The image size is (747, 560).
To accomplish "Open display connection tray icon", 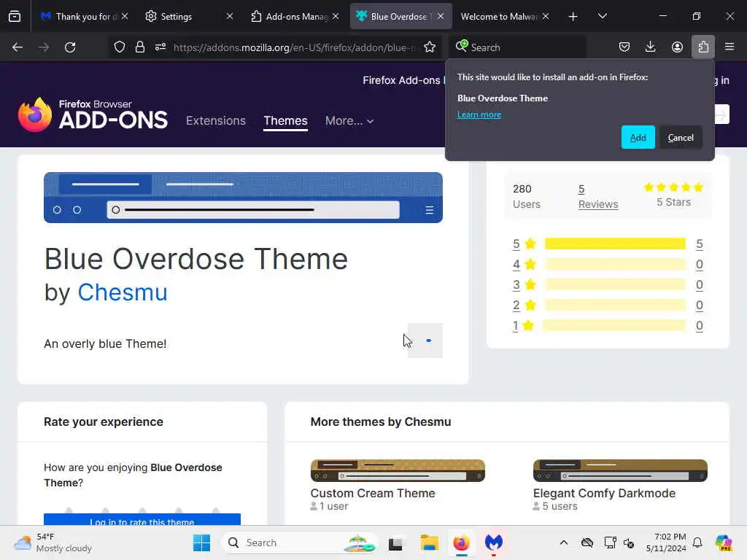I will click(x=609, y=542).
